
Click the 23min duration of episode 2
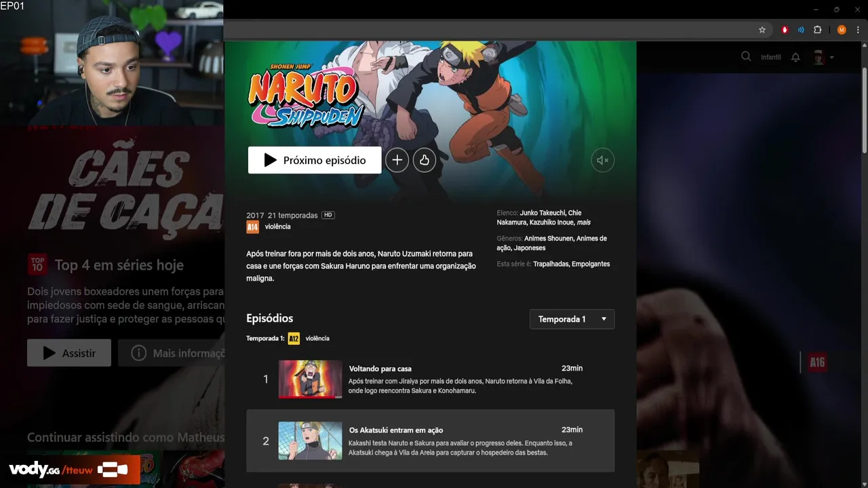[572, 430]
